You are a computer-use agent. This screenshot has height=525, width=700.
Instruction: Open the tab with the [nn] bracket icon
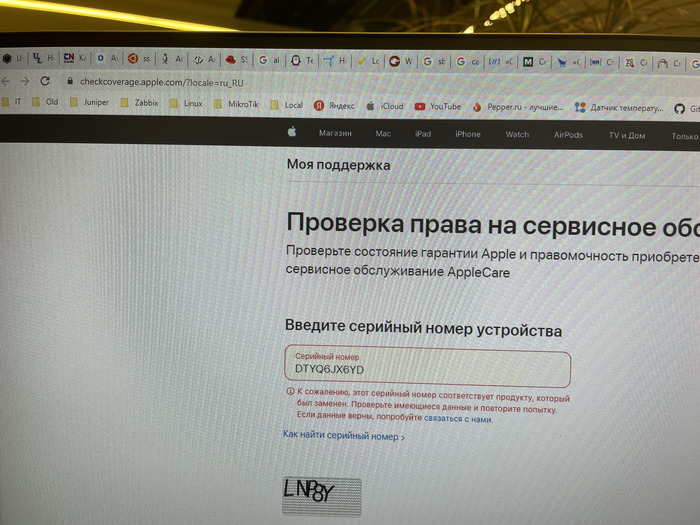click(x=602, y=63)
